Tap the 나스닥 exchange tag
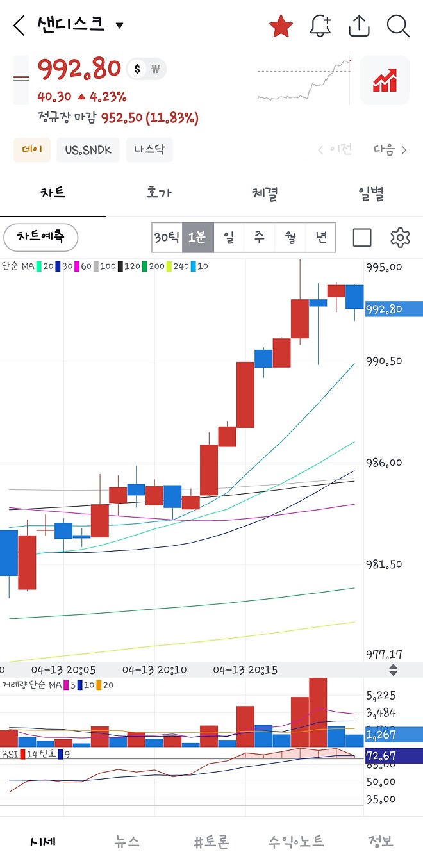This screenshot has height=868, width=423. click(149, 150)
